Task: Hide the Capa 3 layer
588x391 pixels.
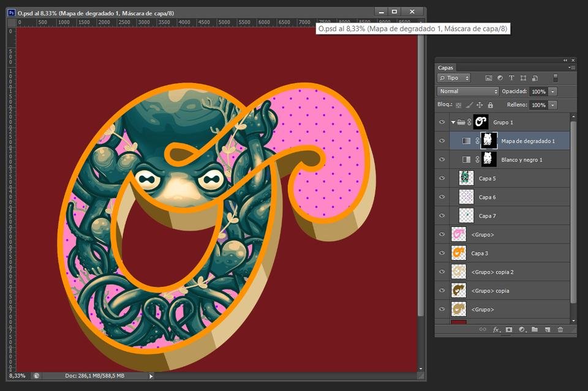Action: (x=442, y=253)
